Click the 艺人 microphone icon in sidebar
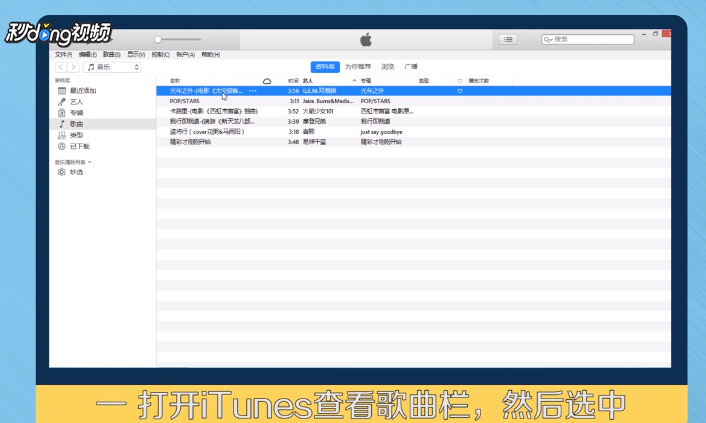This screenshot has width=706, height=423. (62, 102)
